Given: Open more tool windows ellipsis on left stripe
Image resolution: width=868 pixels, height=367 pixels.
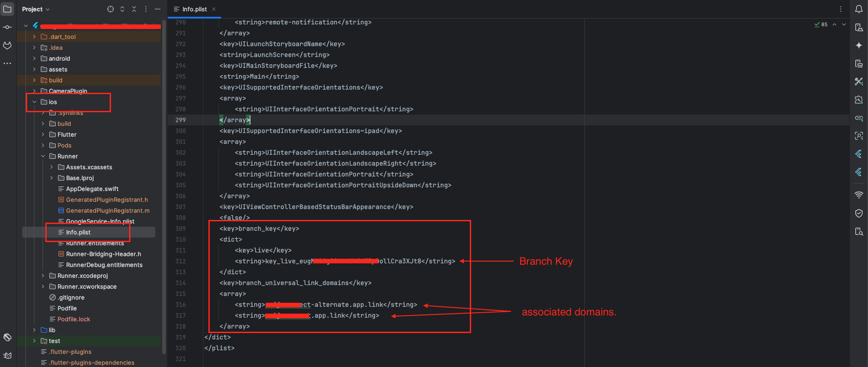Looking at the screenshot, I should pos(7,63).
